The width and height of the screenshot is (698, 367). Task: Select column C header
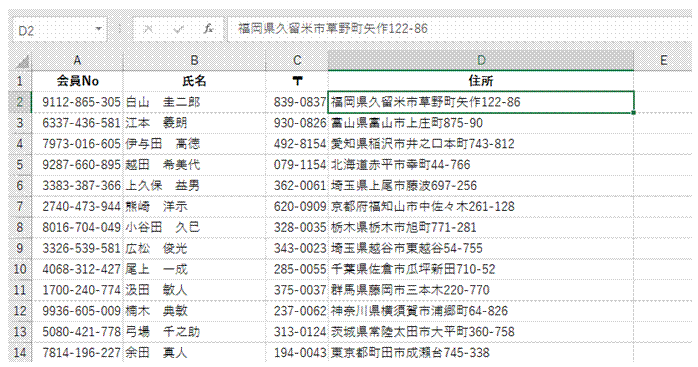point(297,61)
